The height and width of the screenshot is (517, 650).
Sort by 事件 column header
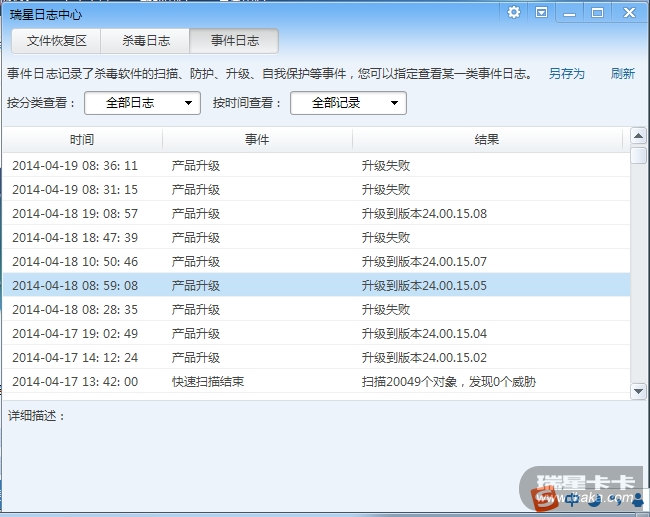[x=257, y=140]
